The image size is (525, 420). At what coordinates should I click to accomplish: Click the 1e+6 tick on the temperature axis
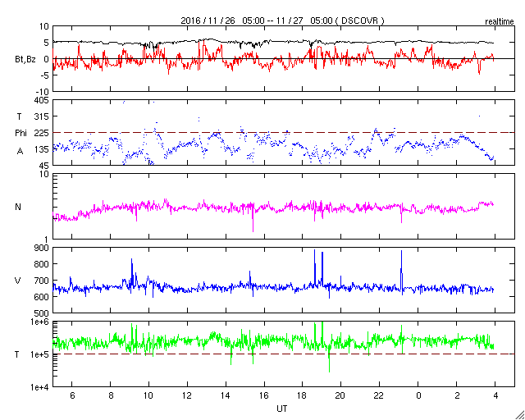[x=40, y=322]
